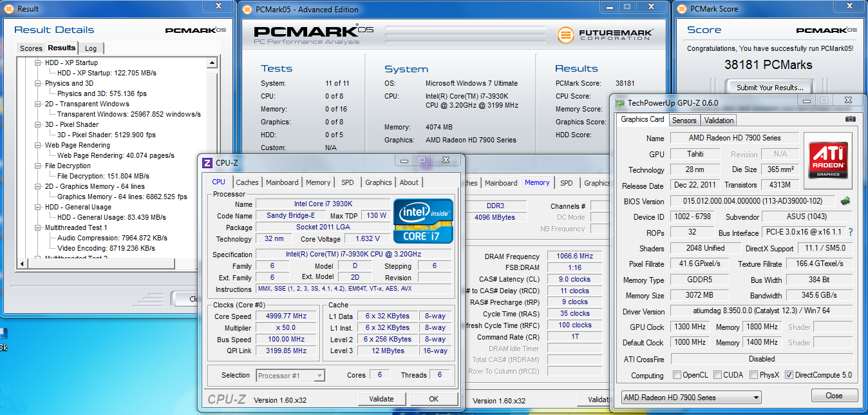Open the GPU selection dropdown in GPU-Z
Screen dimensions: 868x415
tap(691, 397)
